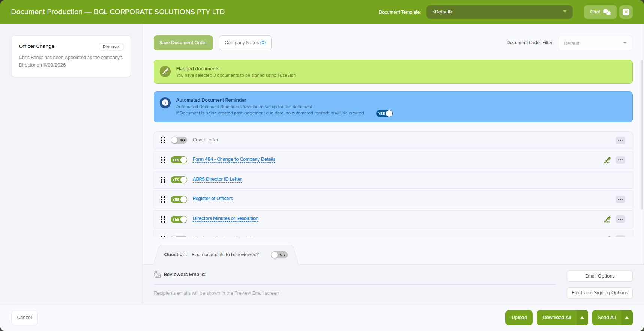Toggle Flag documents to be reviewed

tap(279, 255)
